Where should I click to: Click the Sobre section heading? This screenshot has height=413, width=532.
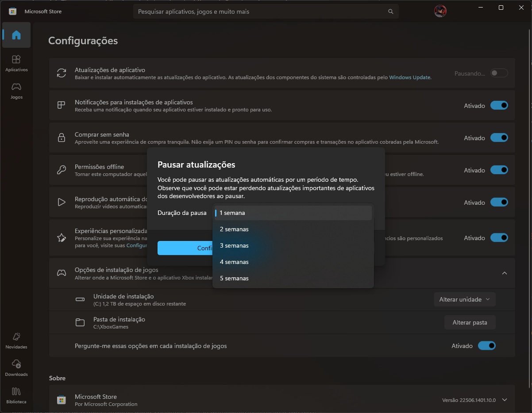pyautogui.click(x=57, y=378)
